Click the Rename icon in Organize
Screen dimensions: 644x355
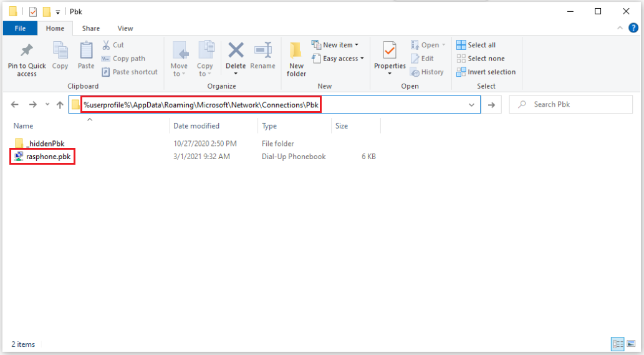pos(262,51)
